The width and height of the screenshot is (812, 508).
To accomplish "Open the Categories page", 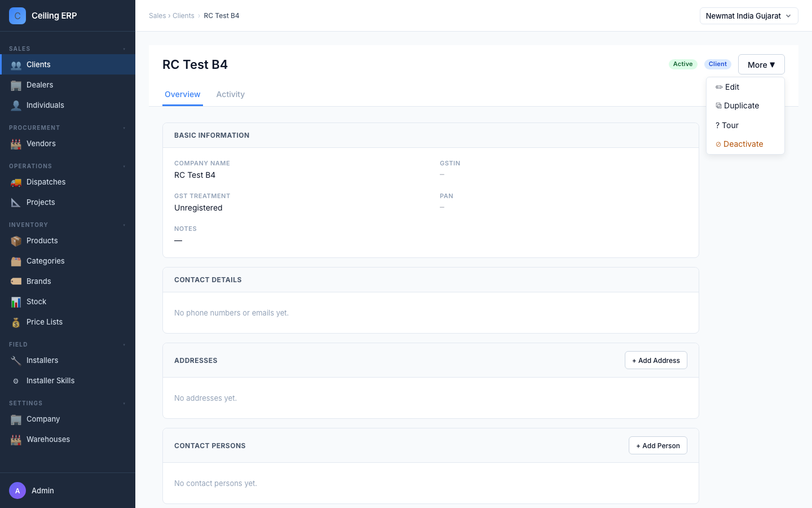I will pos(68,261).
